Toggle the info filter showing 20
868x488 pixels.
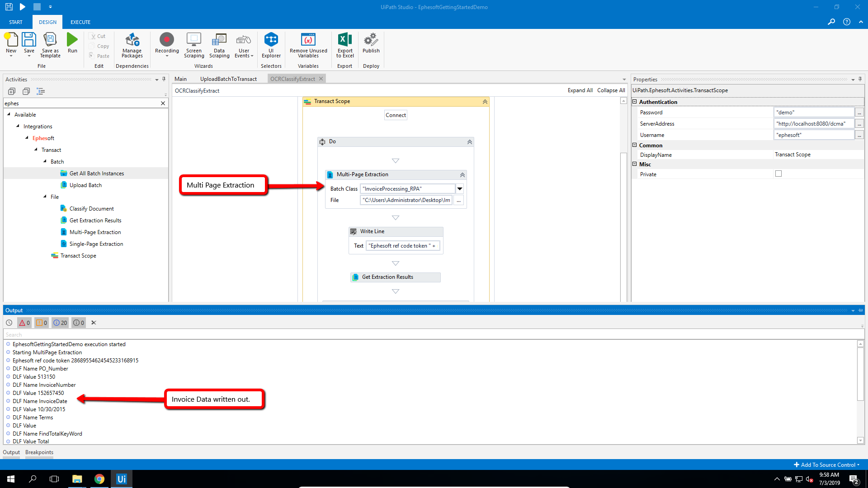(x=60, y=323)
